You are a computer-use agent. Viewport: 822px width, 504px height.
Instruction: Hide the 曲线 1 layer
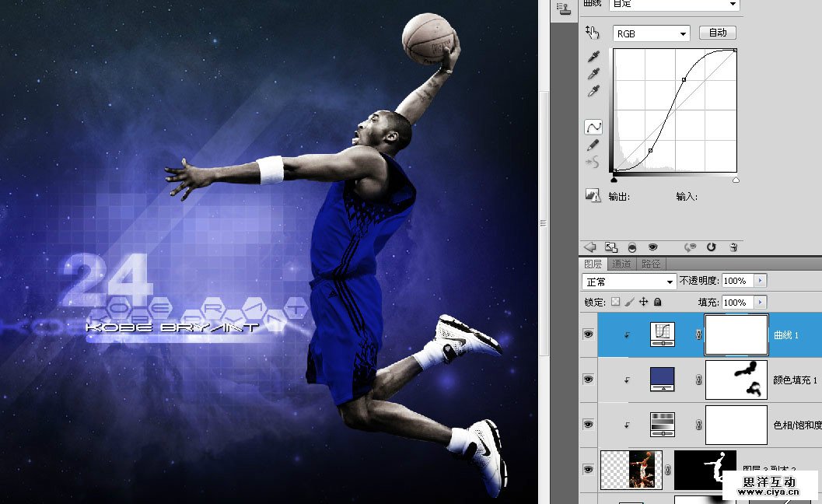click(588, 334)
